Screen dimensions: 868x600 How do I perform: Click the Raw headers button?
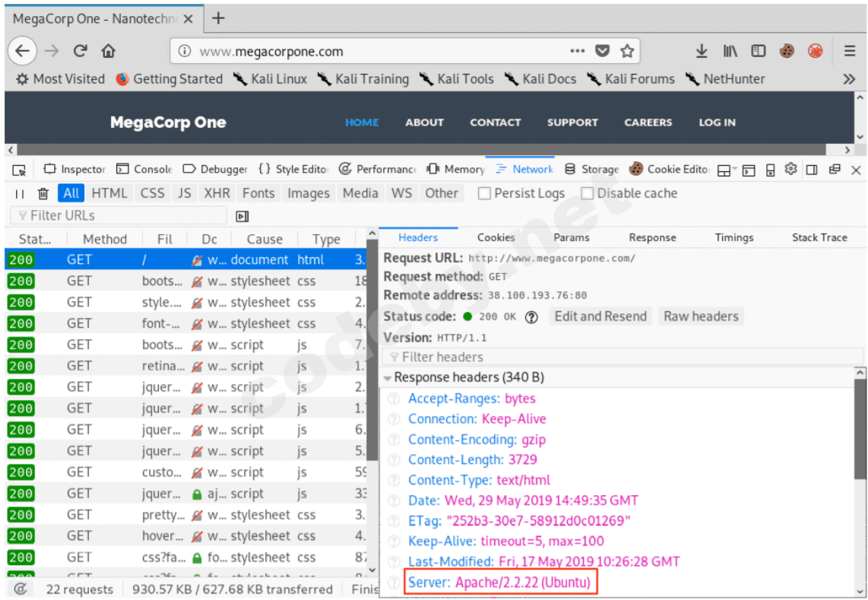(701, 316)
